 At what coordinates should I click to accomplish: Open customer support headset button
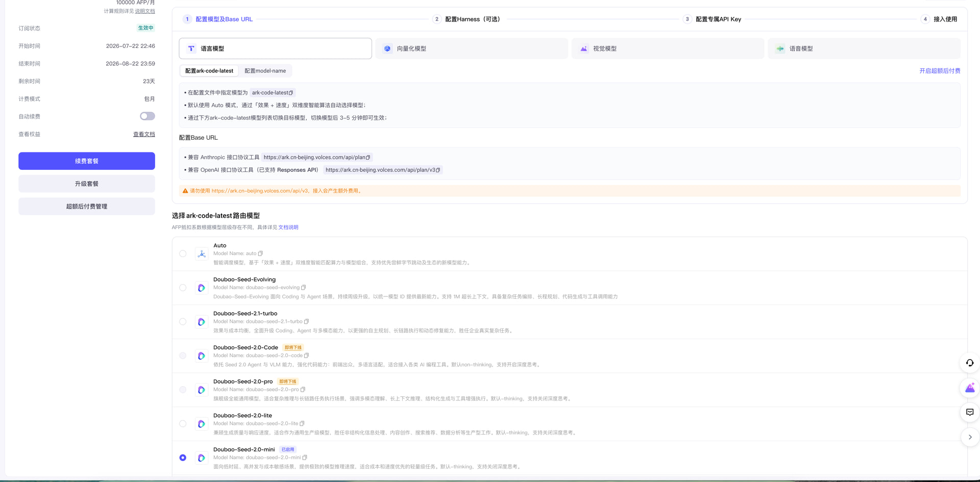click(x=970, y=363)
